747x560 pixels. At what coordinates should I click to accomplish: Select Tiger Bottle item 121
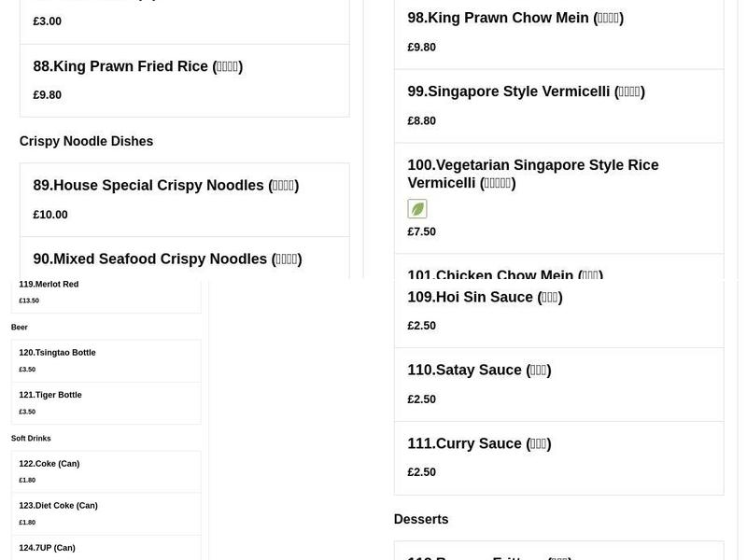(50, 394)
